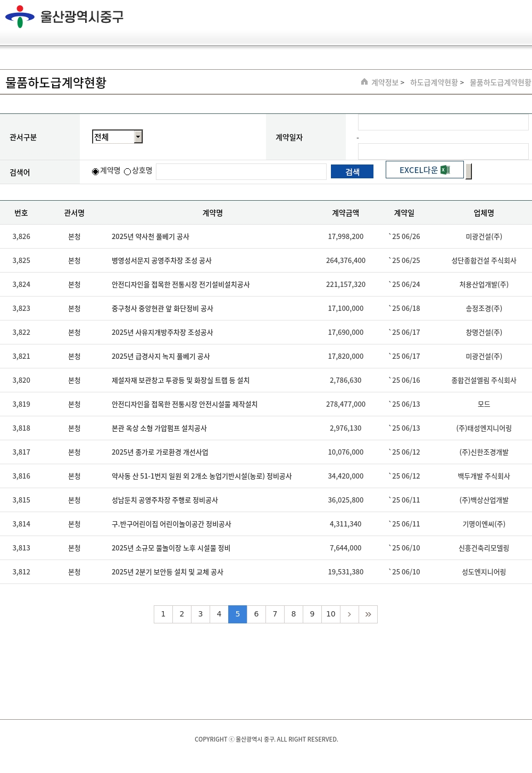This screenshot has width=532, height=773.
Task: Go to page 10
Action: 331,614
